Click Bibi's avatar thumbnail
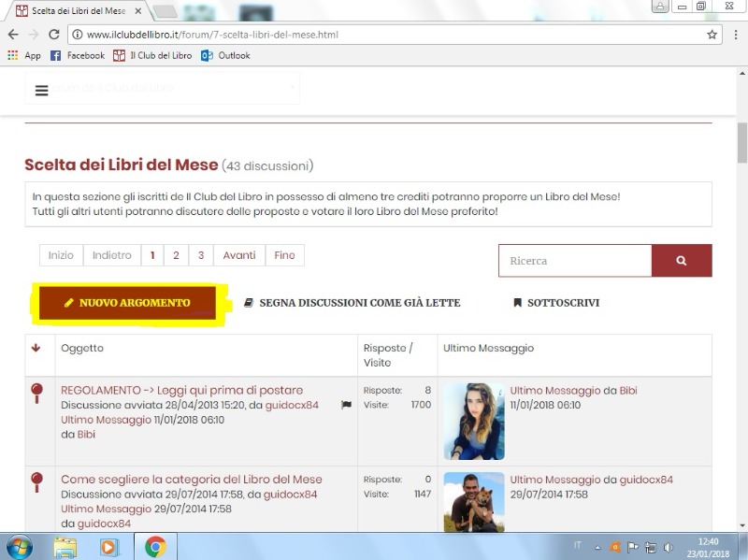The image size is (748, 560). (474, 421)
